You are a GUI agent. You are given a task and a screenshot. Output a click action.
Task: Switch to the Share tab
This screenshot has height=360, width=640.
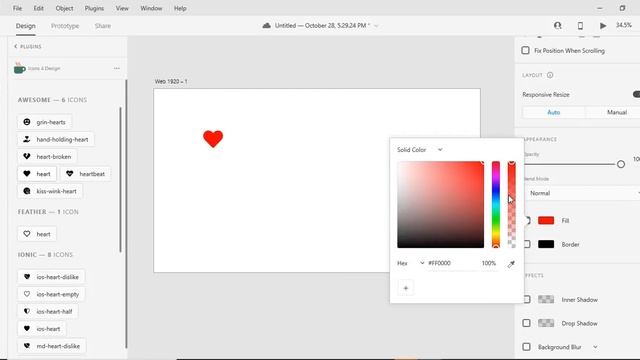(102, 26)
